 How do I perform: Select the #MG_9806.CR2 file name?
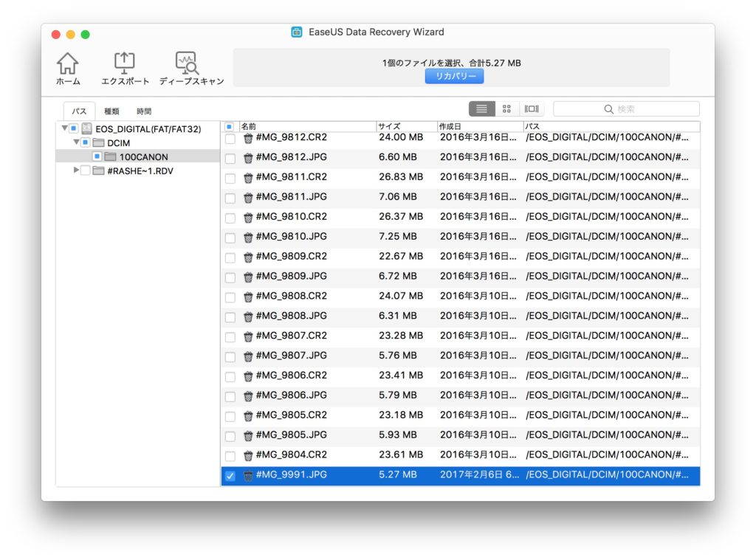click(x=291, y=376)
